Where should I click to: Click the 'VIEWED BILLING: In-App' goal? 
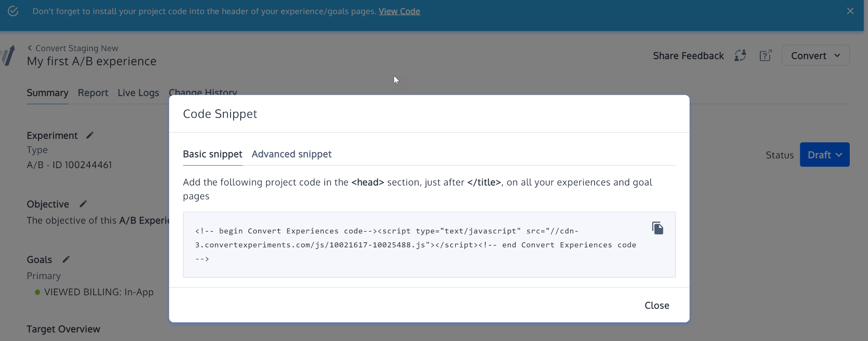[99, 292]
